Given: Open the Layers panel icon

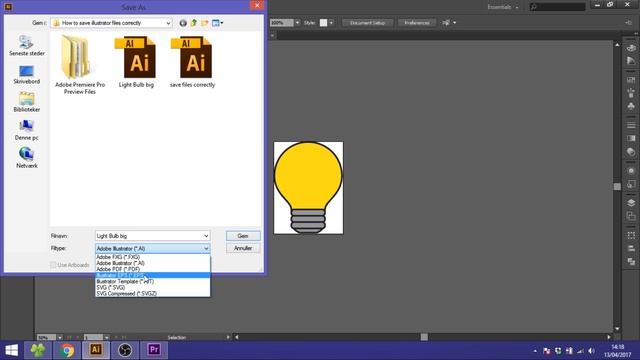Looking at the screenshot, I should coord(631,203).
